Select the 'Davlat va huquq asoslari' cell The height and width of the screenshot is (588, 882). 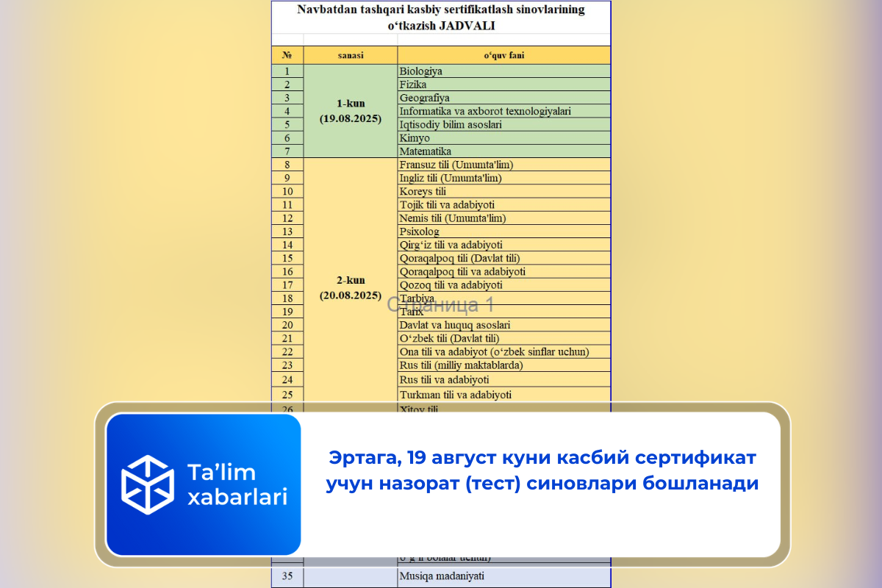[504, 325]
